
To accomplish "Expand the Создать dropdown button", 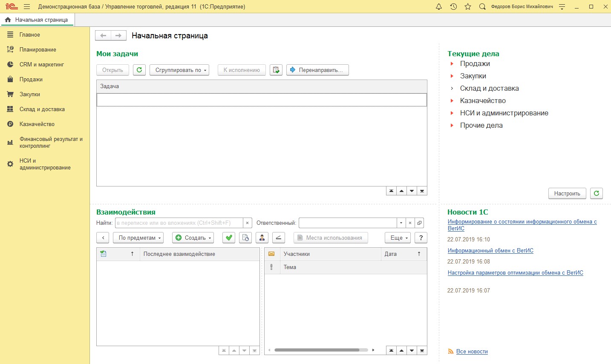I will click(193, 238).
